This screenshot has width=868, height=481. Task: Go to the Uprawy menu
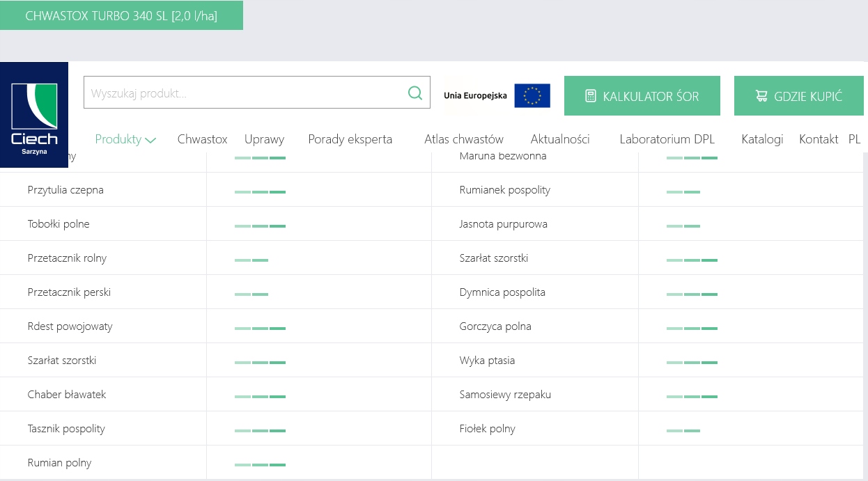pyautogui.click(x=264, y=139)
